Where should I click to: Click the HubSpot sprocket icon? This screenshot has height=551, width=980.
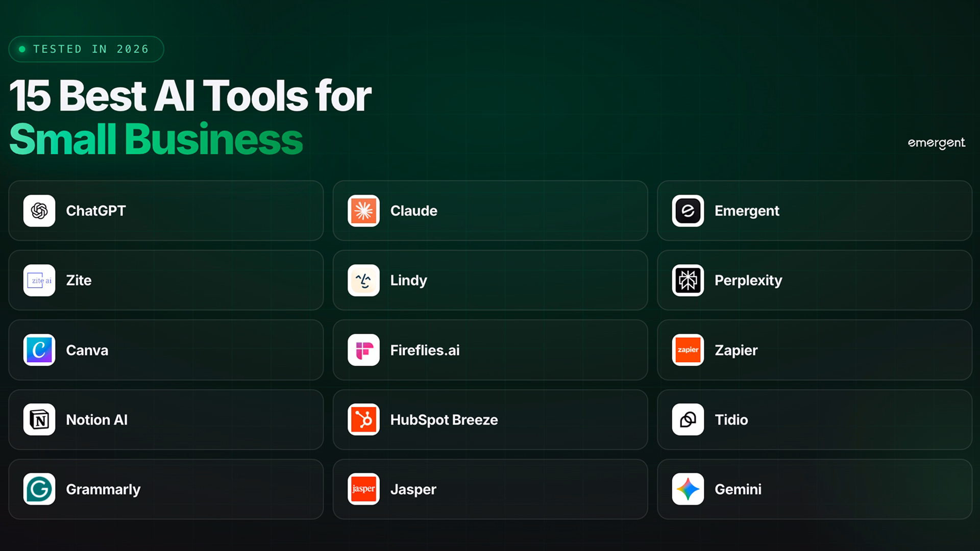(x=363, y=419)
